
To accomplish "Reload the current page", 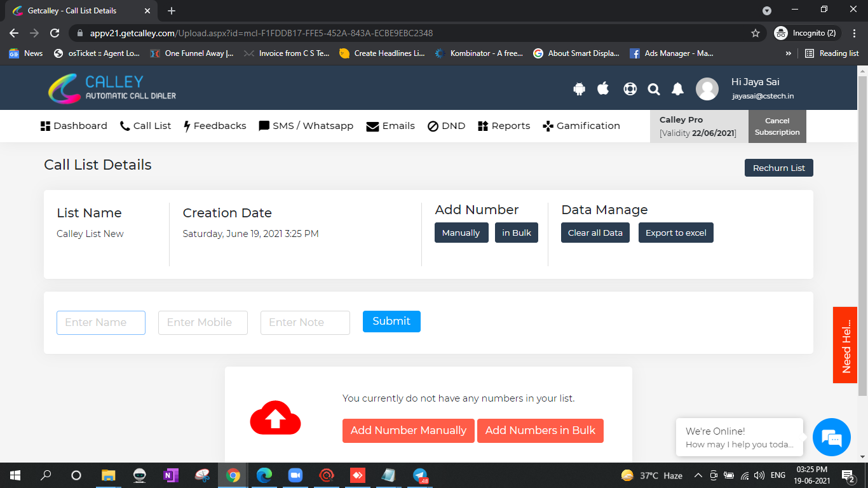I will [55, 33].
